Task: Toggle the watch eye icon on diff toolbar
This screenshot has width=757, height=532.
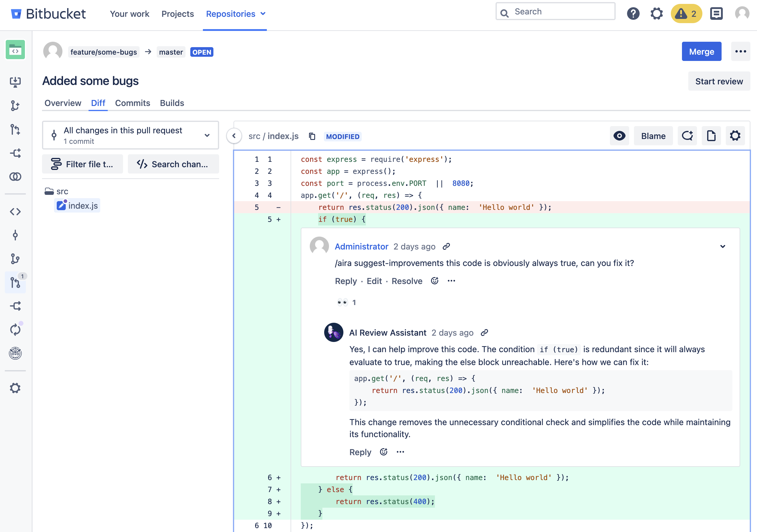Action: pyautogui.click(x=619, y=136)
